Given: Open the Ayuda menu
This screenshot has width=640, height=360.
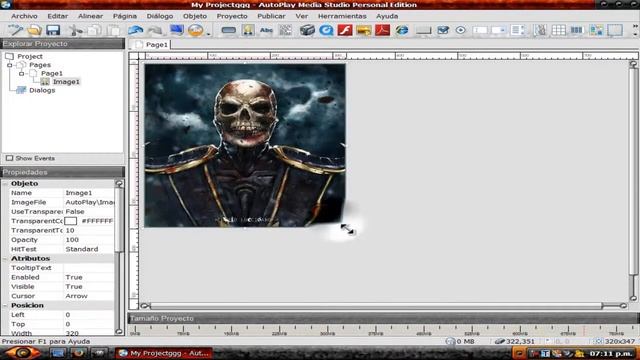Looking at the screenshot, I should (x=387, y=16).
